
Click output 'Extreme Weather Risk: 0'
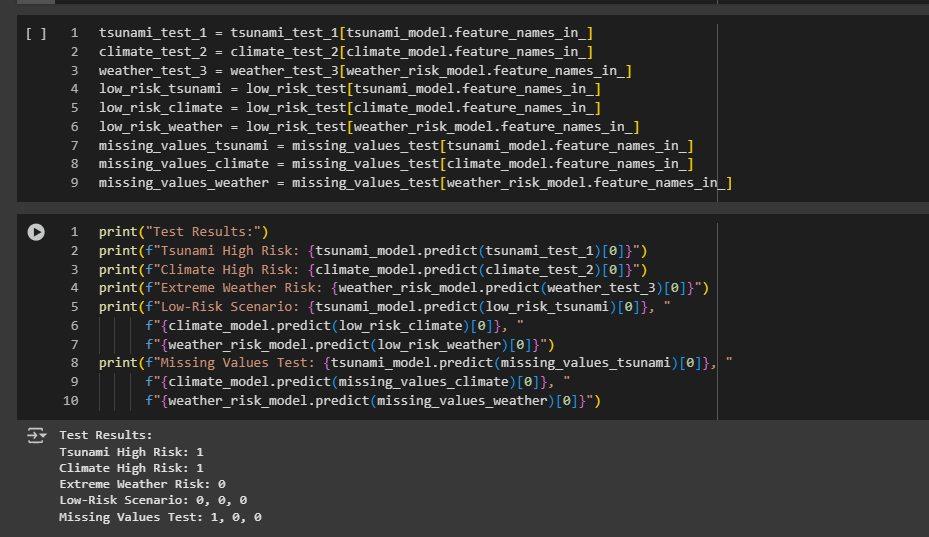pos(142,484)
